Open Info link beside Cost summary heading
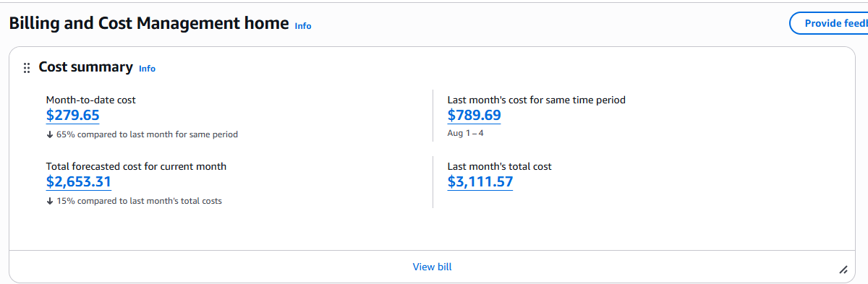868x284 pixels. (147, 69)
